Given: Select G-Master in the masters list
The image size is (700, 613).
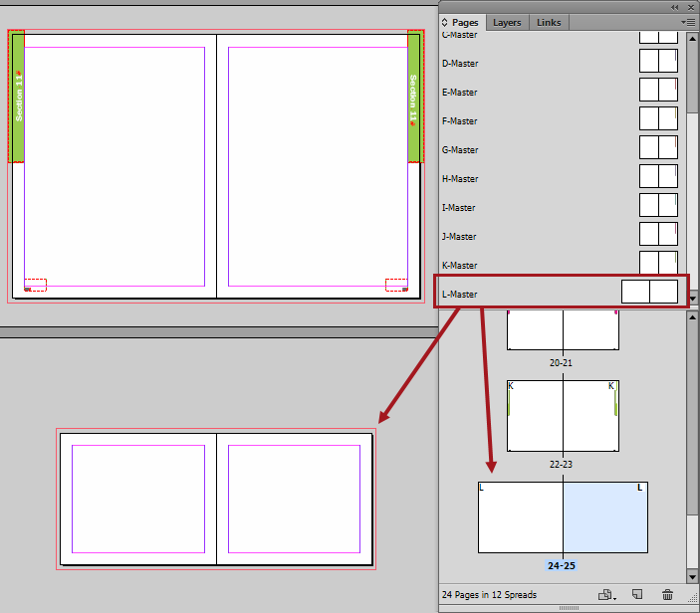Looking at the screenshot, I should (x=460, y=150).
